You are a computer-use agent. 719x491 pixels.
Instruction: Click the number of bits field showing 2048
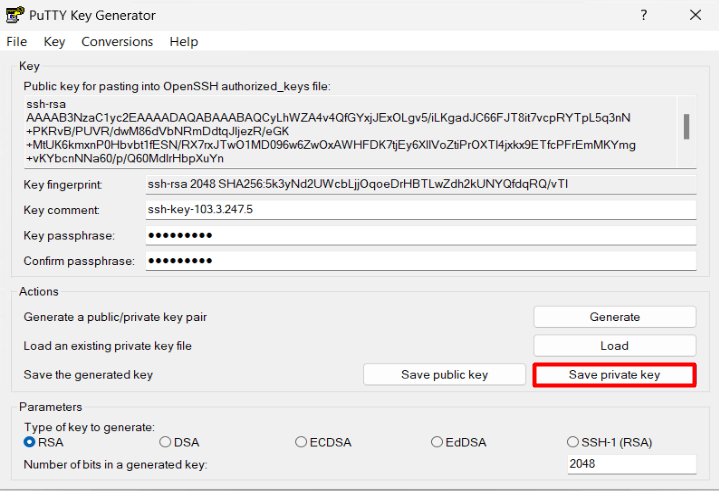(632, 464)
